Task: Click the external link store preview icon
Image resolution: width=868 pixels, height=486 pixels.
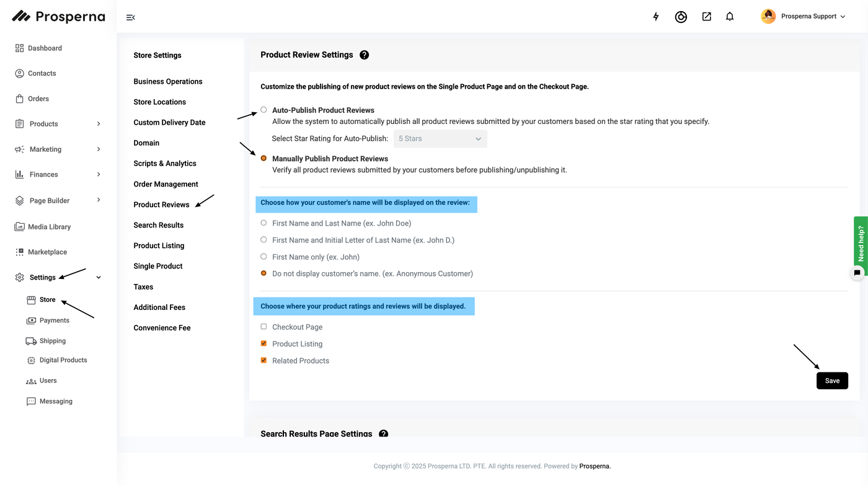Action: pyautogui.click(x=706, y=17)
